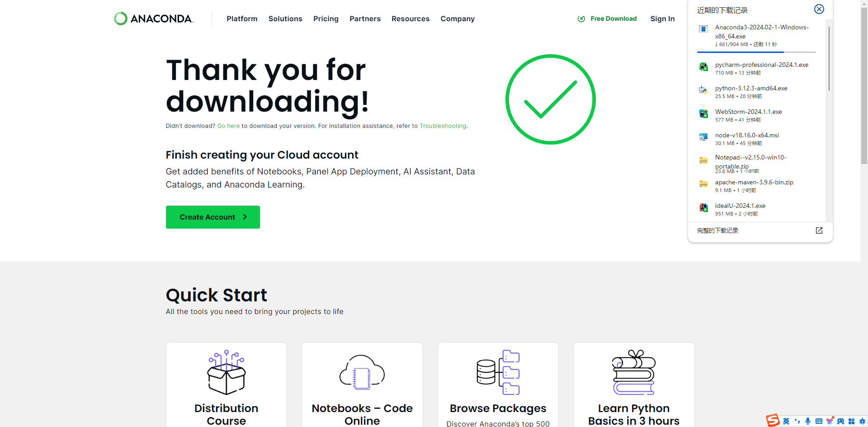Open the Solutions menu
The image size is (868, 427).
click(x=285, y=19)
